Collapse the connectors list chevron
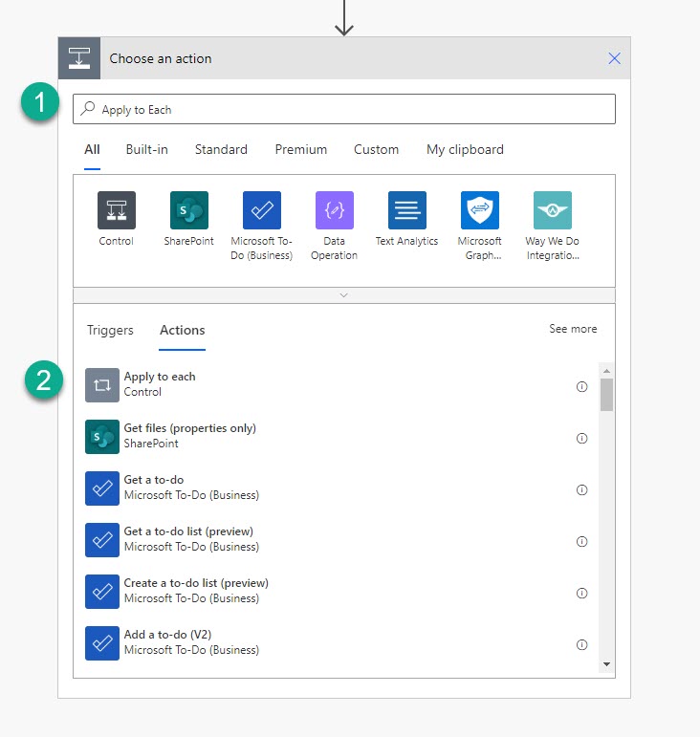This screenshot has height=737, width=700. point(344,295)
